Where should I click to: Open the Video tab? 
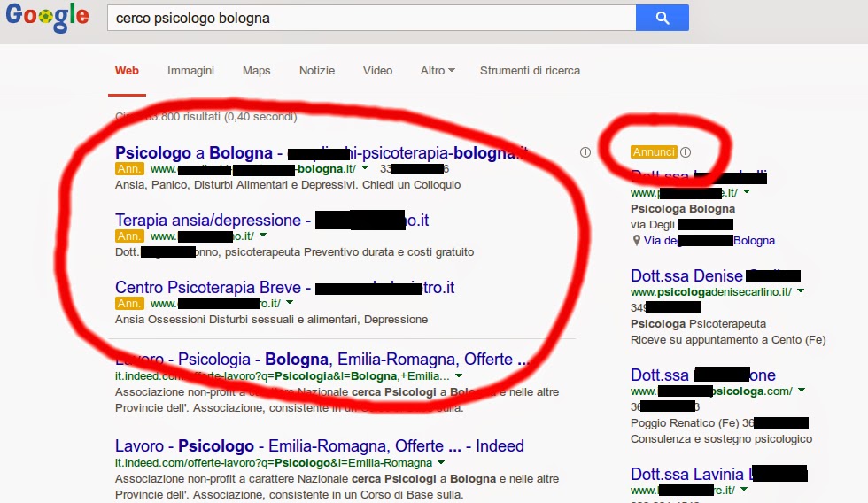(377, 71)
